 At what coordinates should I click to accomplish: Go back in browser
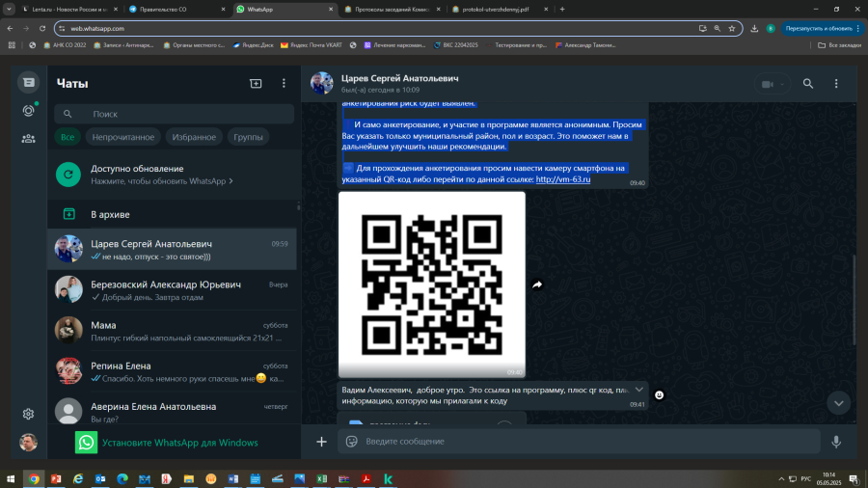[x=10, y=28]
